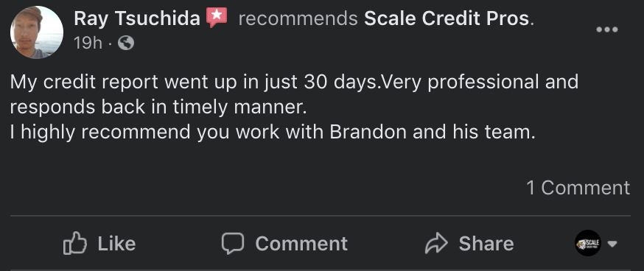This screenshot has height=271, width=644.
Task: Click the 19h post timestamp
Action: tap(88, 43)
